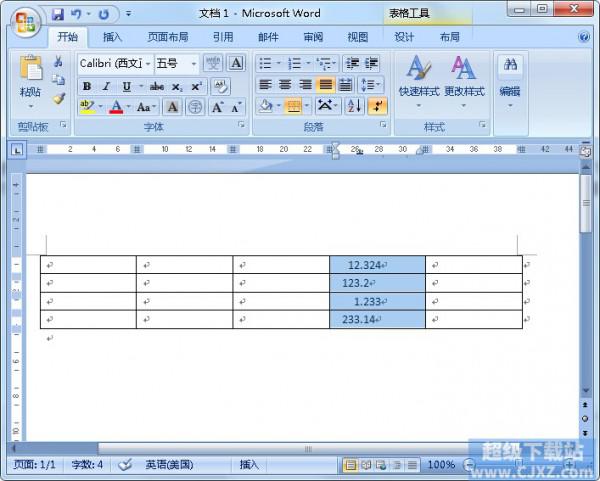Save the document from quick access toolbar
This screenshot has height=481, width=600.
[58, 15]
